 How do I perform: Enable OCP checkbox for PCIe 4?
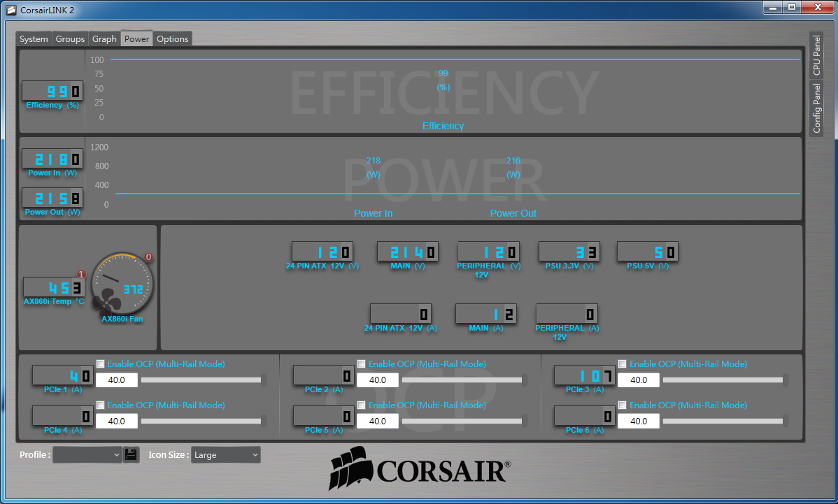click(x=101, y=405)
